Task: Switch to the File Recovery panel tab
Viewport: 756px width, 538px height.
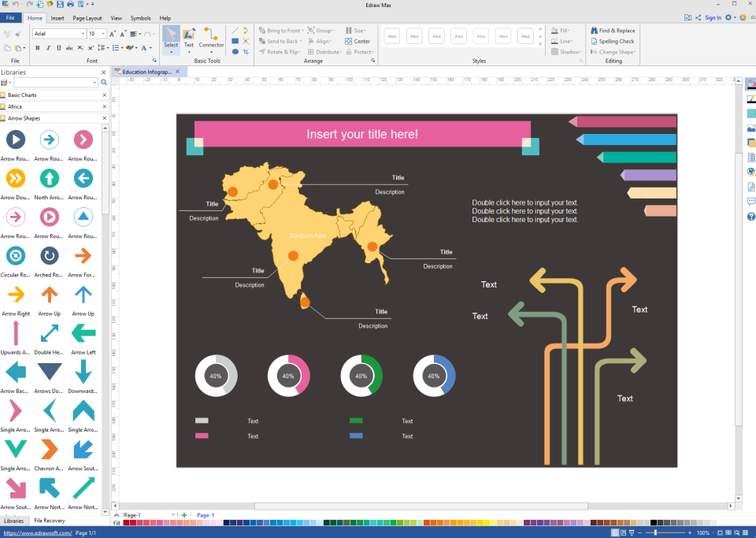Action: click(x=49, y=521)
